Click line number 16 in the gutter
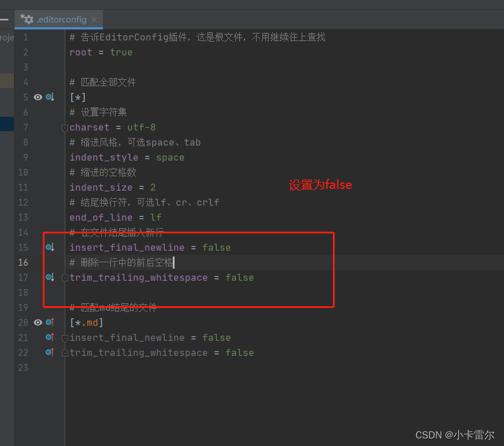The height and width of the screenshot is (446, 504). (x=23, y=262)
